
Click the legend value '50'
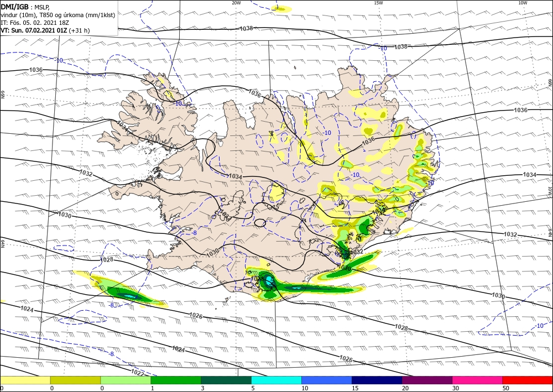pyautogui.click(x=506, y=388)
